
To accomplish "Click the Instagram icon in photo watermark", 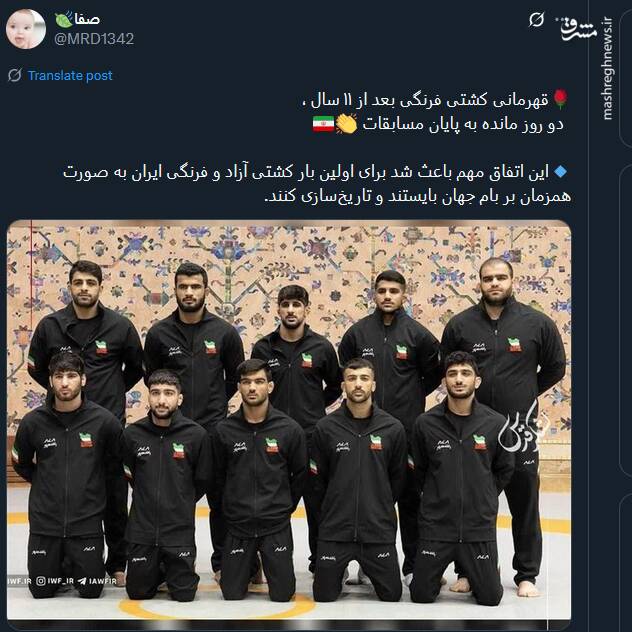I will pos(41,581).
